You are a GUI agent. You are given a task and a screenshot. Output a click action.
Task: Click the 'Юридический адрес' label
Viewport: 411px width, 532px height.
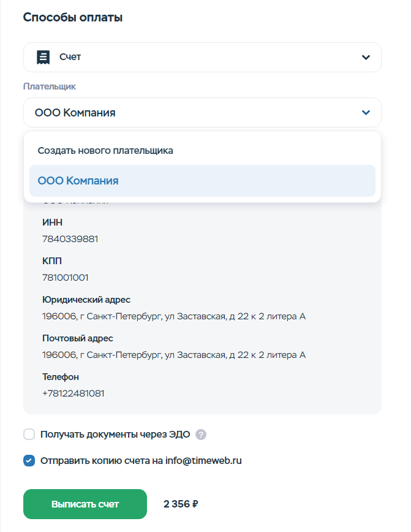[x=86, y=300]
